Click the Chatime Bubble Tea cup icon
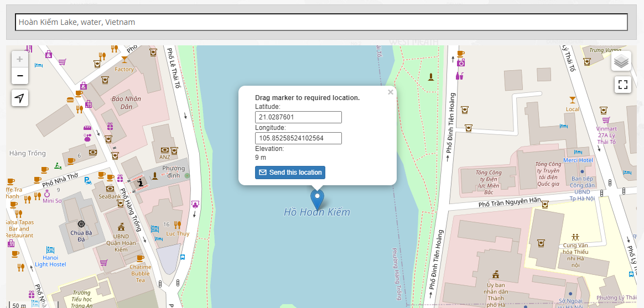The width and height of the screenshot is (644, 308). click(140, 258)
